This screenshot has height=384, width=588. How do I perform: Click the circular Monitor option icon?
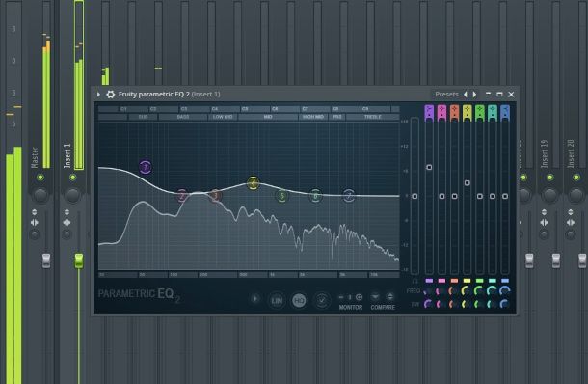[x=359, y=297]
